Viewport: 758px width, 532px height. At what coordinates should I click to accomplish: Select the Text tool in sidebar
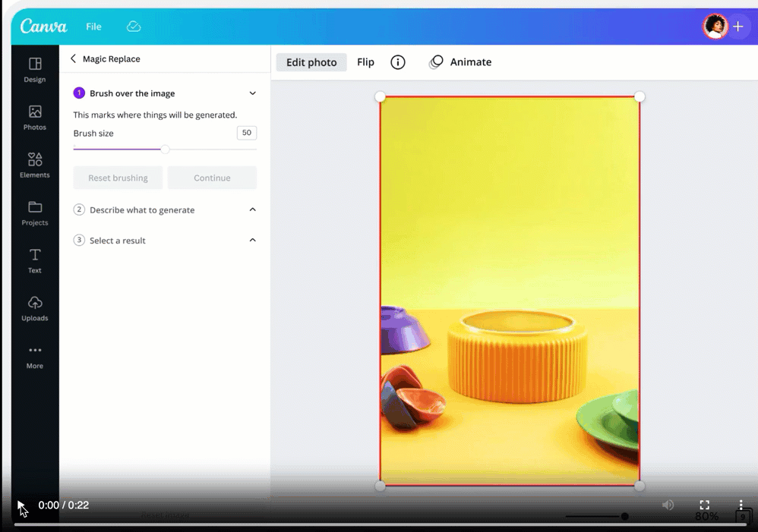click(35, 260)
